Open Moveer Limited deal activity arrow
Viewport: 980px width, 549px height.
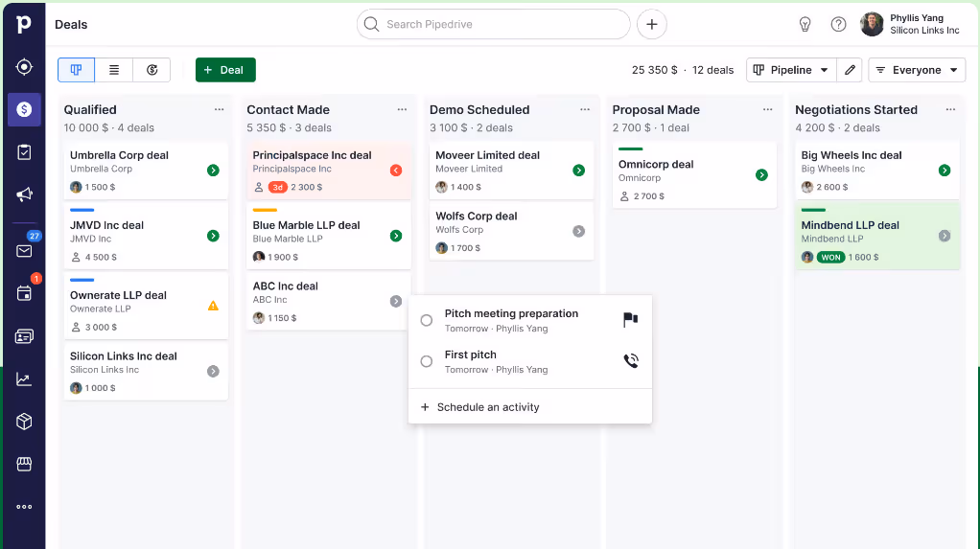[x=579, y=171]
